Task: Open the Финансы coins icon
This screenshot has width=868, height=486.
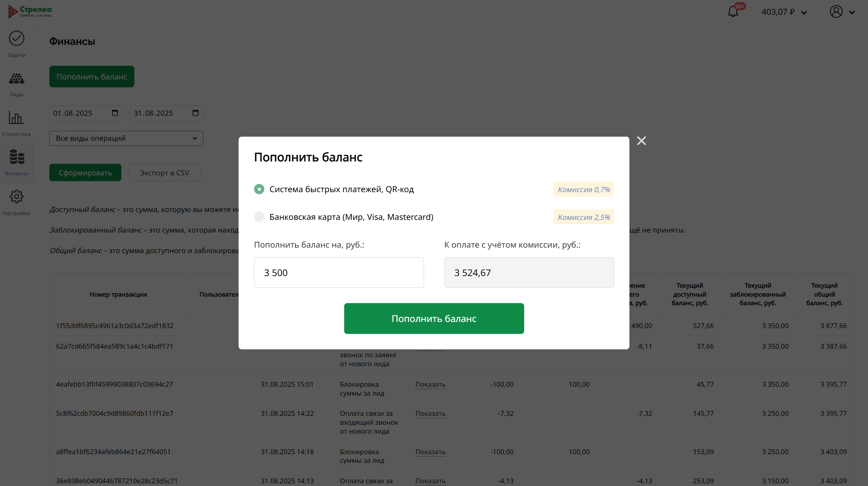Action: pos(16,157)
